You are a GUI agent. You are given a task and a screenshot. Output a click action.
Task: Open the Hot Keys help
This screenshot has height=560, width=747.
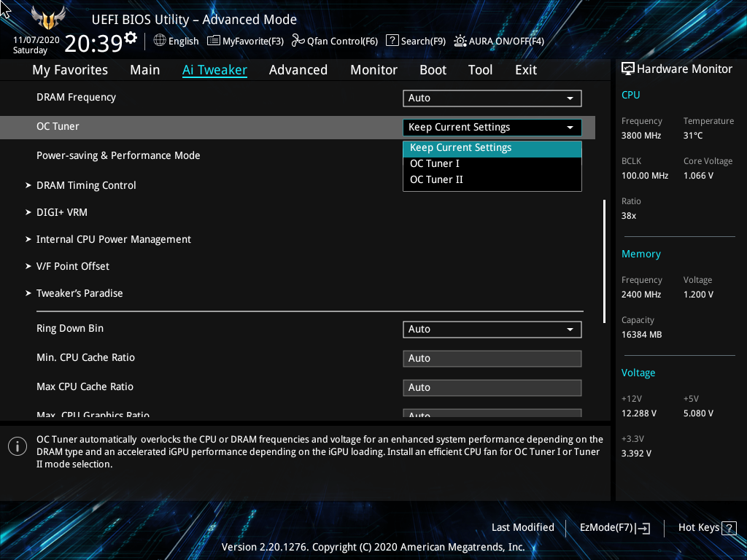[x=707, y=528]
